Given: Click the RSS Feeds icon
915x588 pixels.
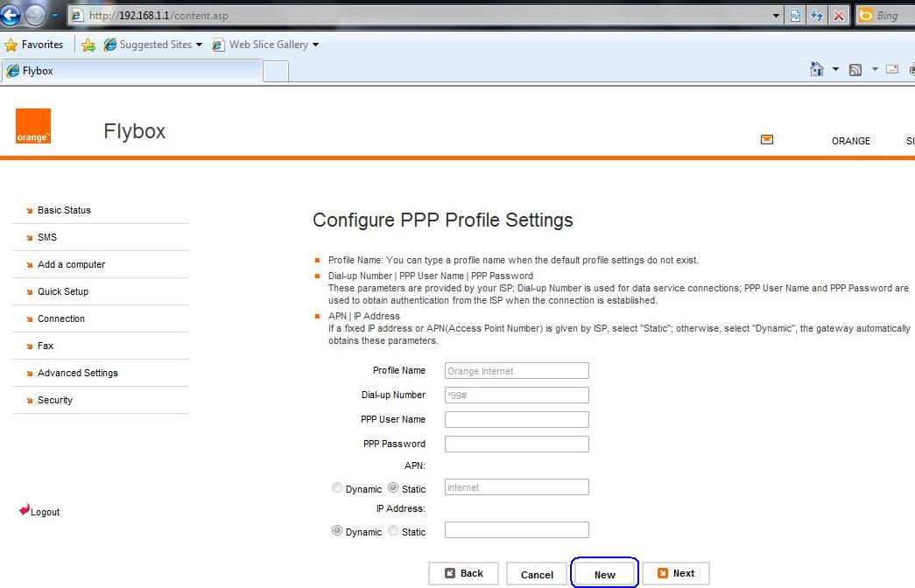Looking at the screenshot, I should (x=855, y=70).
